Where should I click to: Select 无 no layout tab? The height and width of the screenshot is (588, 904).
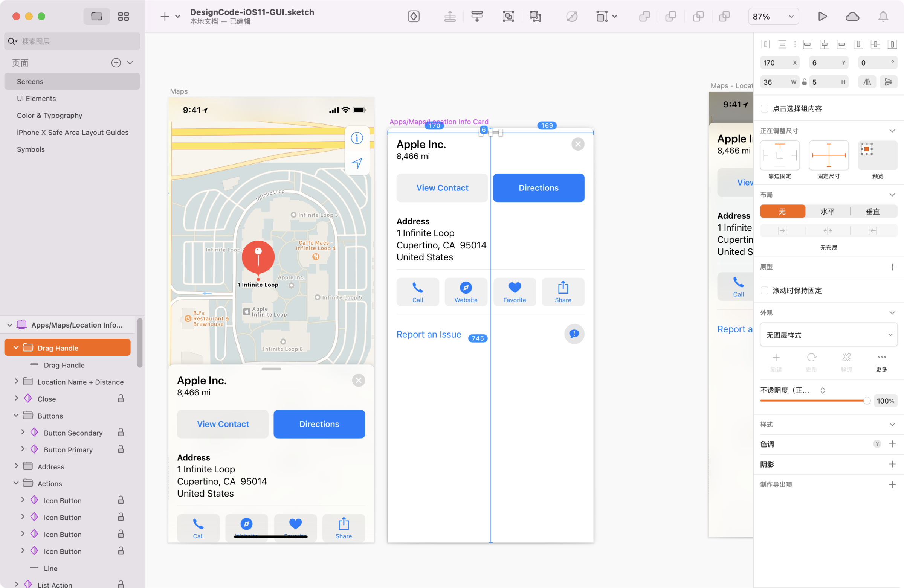(x=782, y=212)
